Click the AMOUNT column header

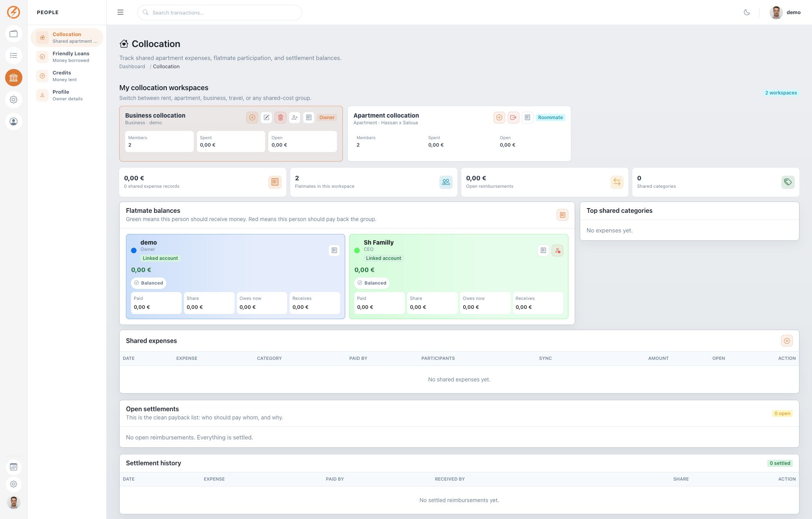pos(658,358)
